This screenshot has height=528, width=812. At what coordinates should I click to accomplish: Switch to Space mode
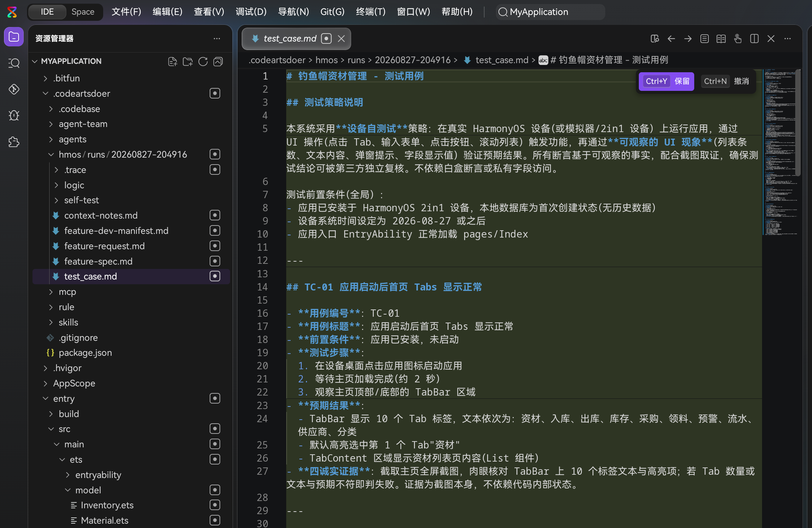point(83,12)
